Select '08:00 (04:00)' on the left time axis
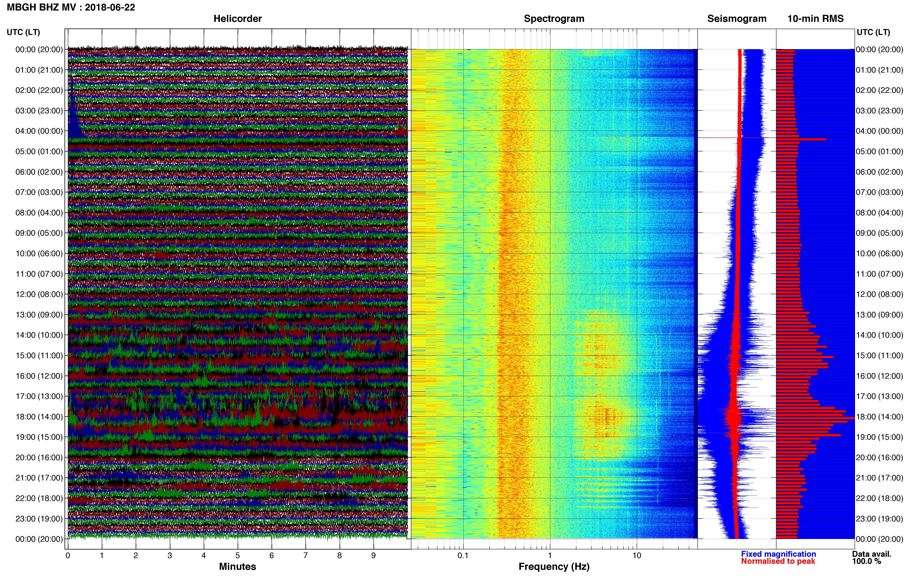924x578 pixels. (39, 213)
